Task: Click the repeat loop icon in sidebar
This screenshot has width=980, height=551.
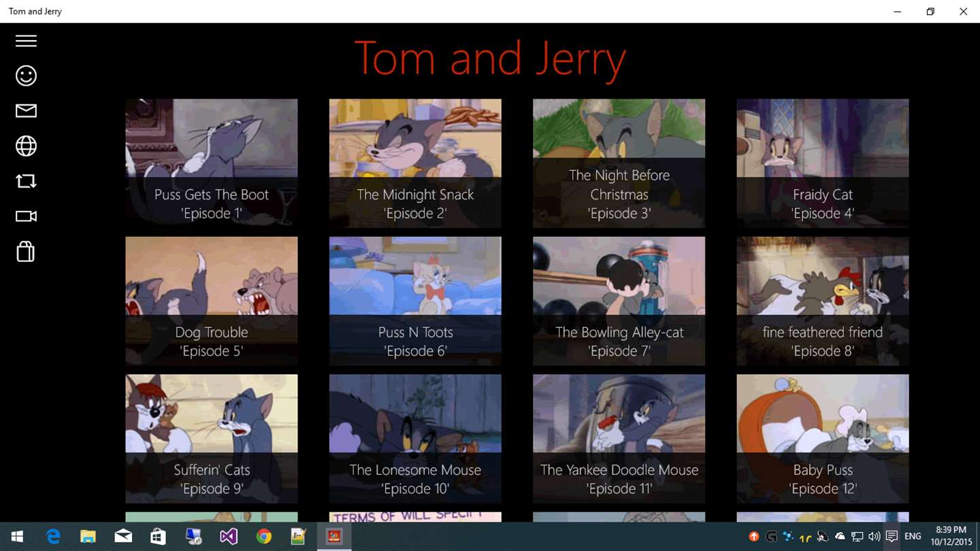Action: click(26, 181)
